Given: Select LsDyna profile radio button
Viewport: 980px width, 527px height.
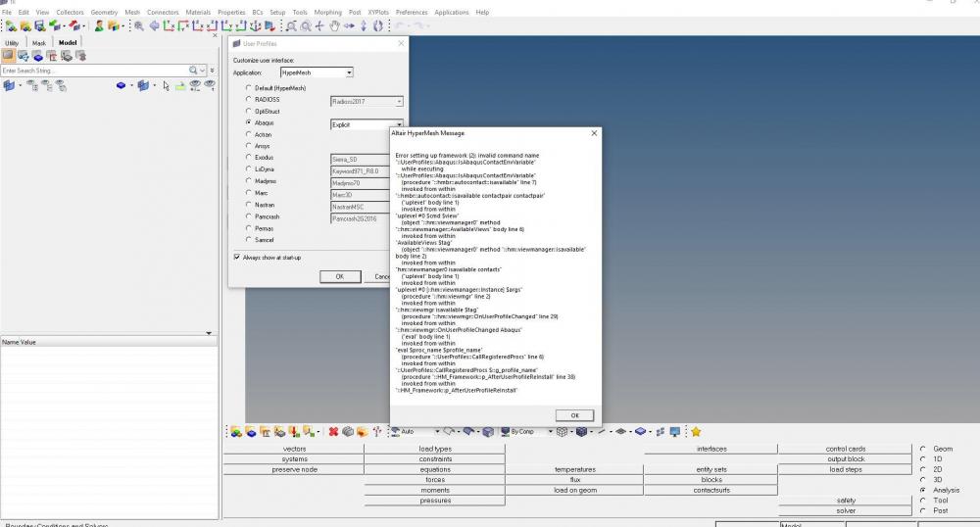Looking at the screenshot, I should (249, 168).
